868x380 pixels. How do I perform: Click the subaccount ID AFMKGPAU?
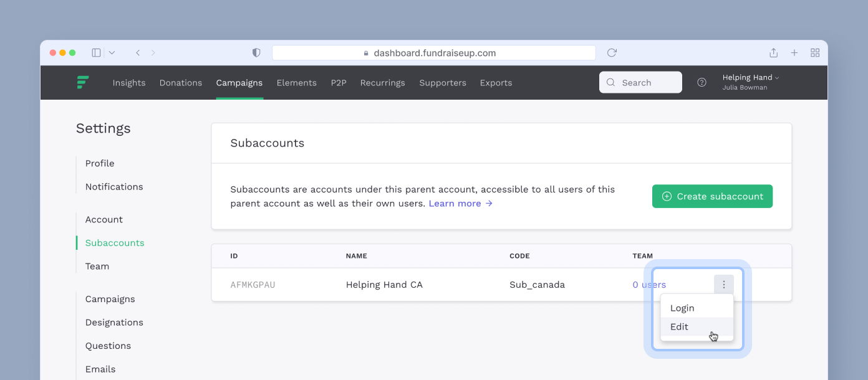(x=253, y=285)
